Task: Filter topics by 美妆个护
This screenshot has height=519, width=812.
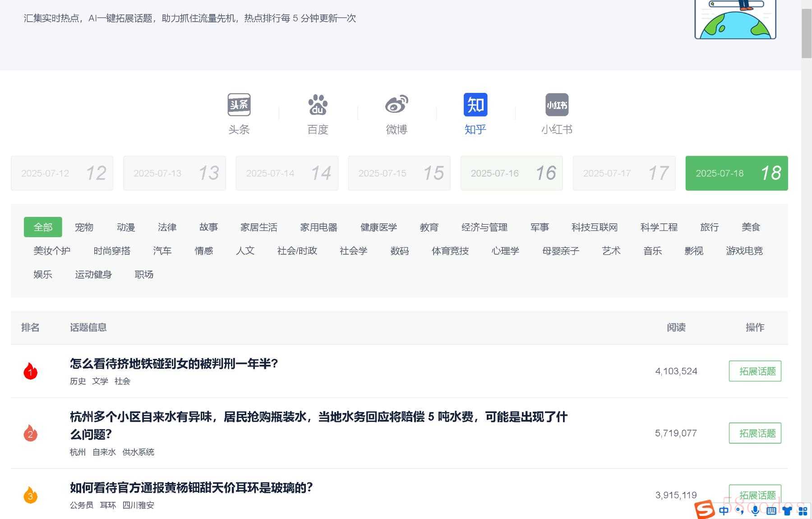Action: pyautogui.click(x=52, y=251)
